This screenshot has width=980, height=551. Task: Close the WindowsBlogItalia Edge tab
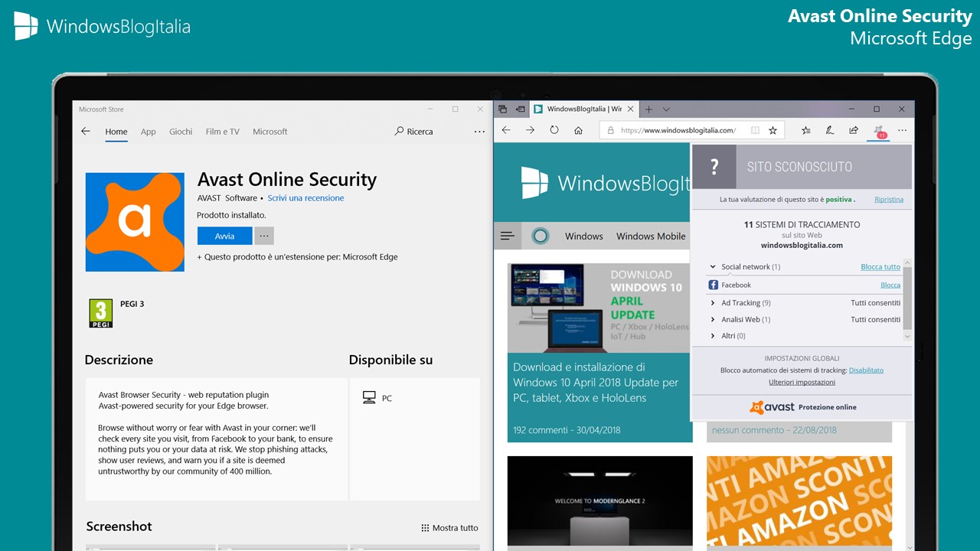tap(632, 109)
